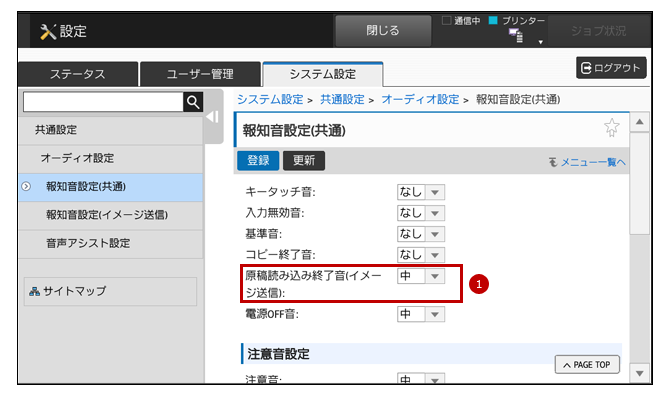Click the menu list return icon
The height and width of the screenshot is (396, 670).
(553, 162)
